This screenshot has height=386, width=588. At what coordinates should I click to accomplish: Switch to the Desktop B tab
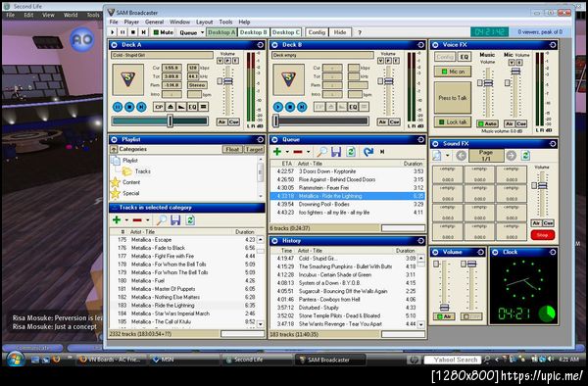click(253, 32)
